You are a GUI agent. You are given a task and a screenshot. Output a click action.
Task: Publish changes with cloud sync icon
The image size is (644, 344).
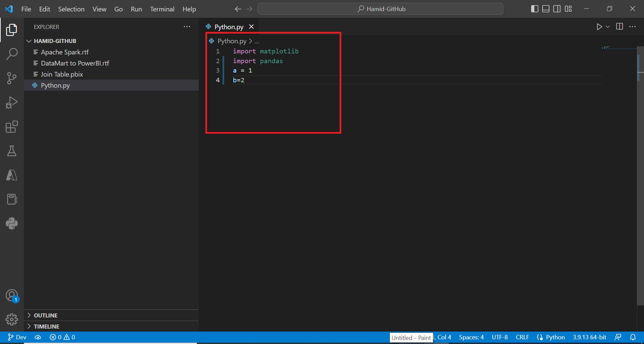(x=38, y=337)
